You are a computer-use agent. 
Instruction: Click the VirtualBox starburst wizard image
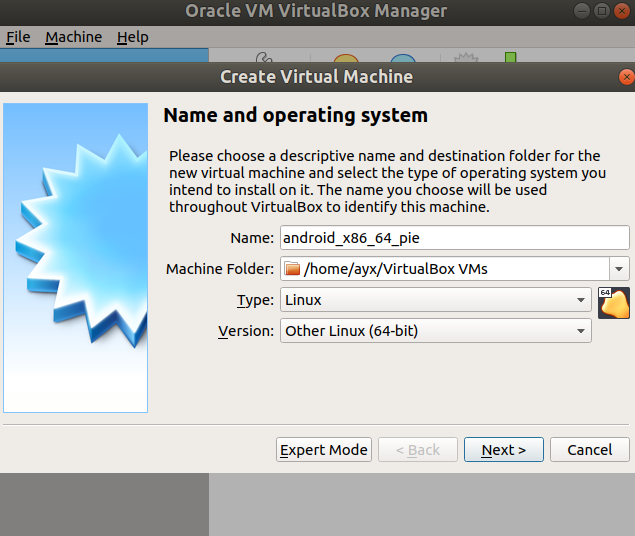(x=76, y=258)
